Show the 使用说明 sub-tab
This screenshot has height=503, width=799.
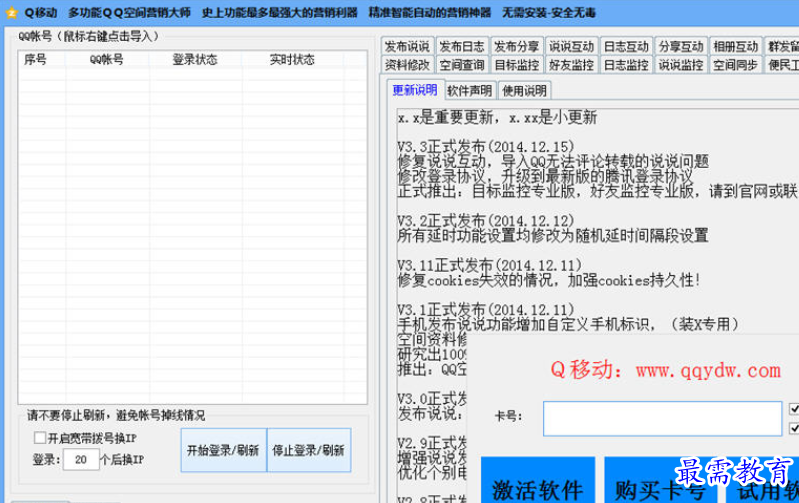click(524, 91)
